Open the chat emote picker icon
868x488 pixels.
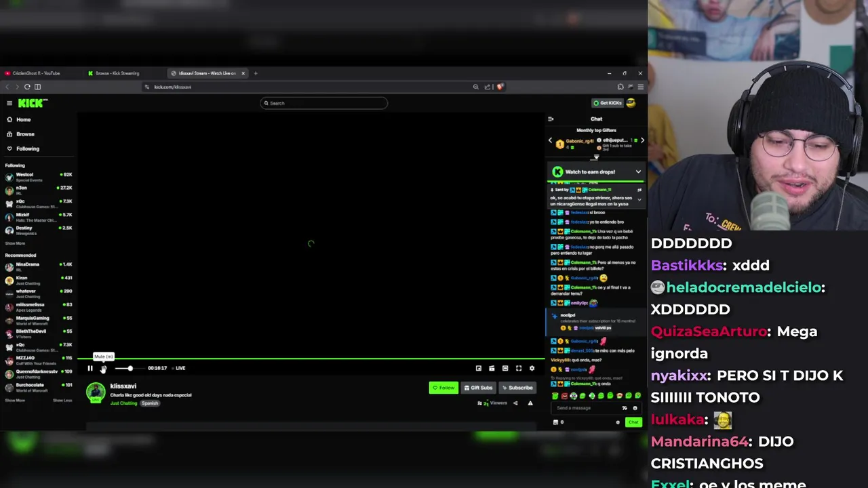pyautogui.click(x=635, y=408)
